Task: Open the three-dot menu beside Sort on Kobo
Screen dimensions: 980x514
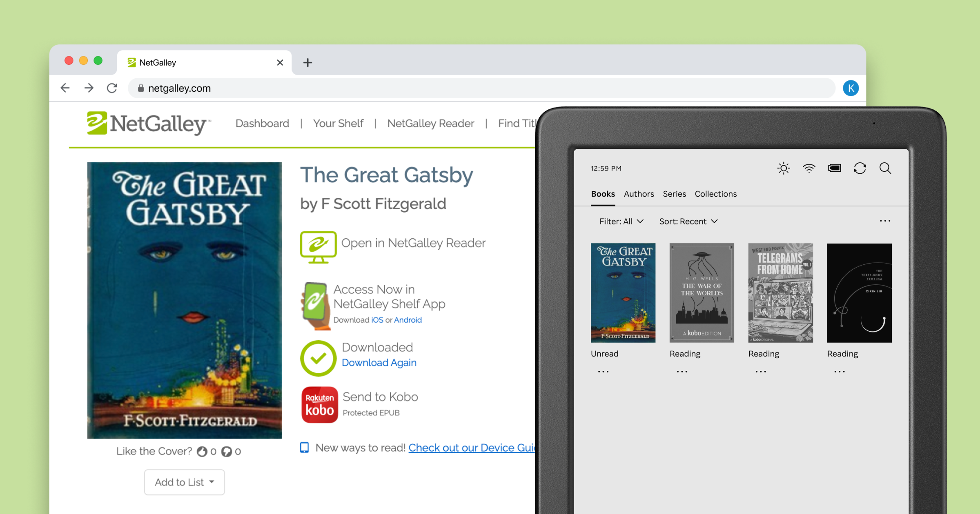Action: coord(885,221)
